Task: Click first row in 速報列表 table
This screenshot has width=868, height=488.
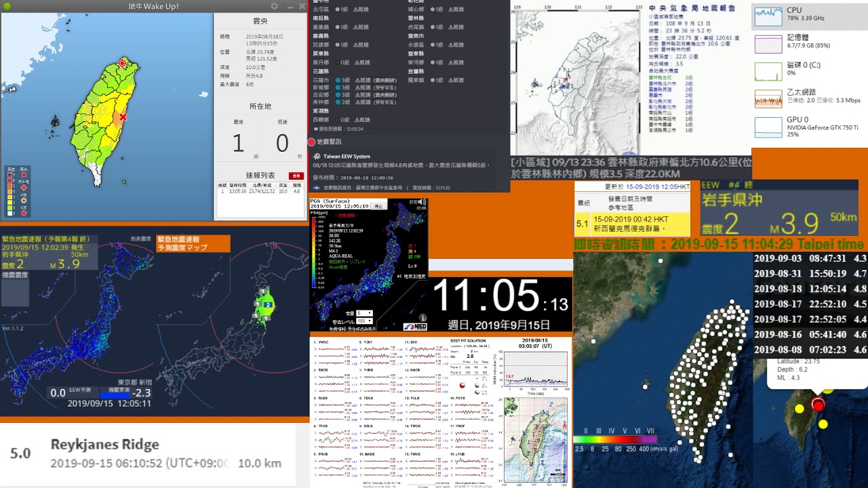Action: coord(260,192)
